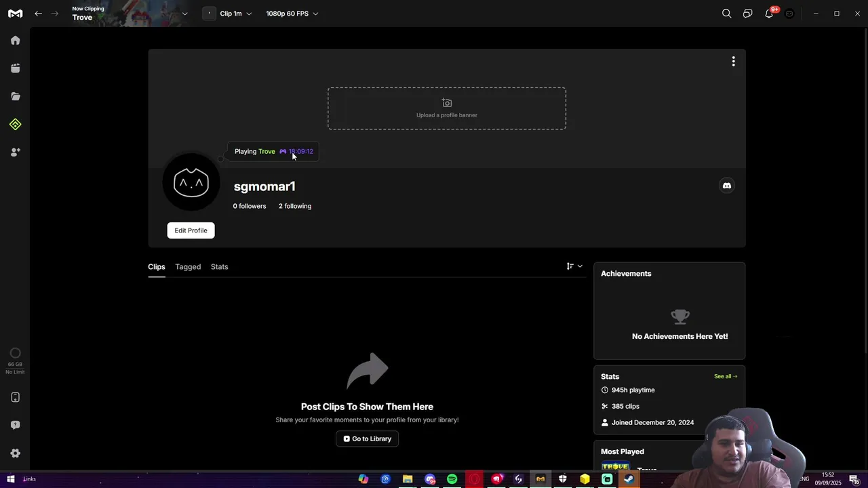This screenshot has height=488, width=868.
Task: Open the add friends sidebar icon
Action: click(x=15, y=152)
